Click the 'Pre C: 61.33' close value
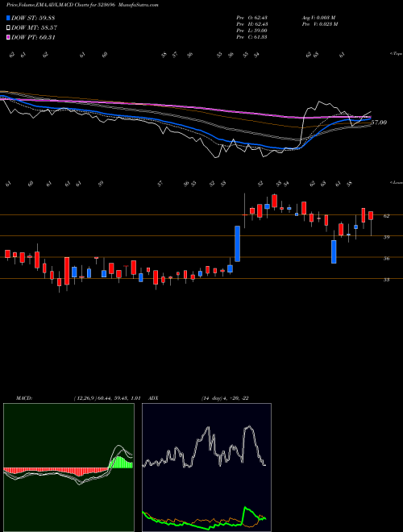This screenshot has height=532, width=403. 251,37
